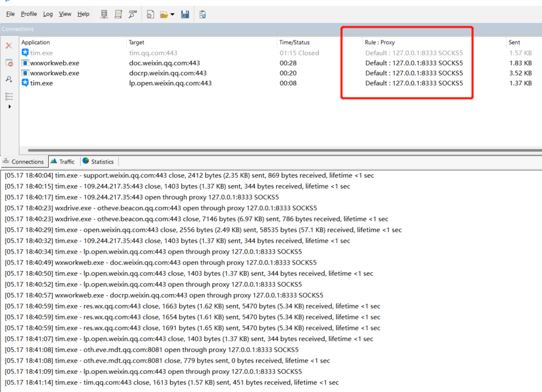The height and width of the screenshot is (392, 542).
Task: Open the Log menu
Action: pos(48,14)
